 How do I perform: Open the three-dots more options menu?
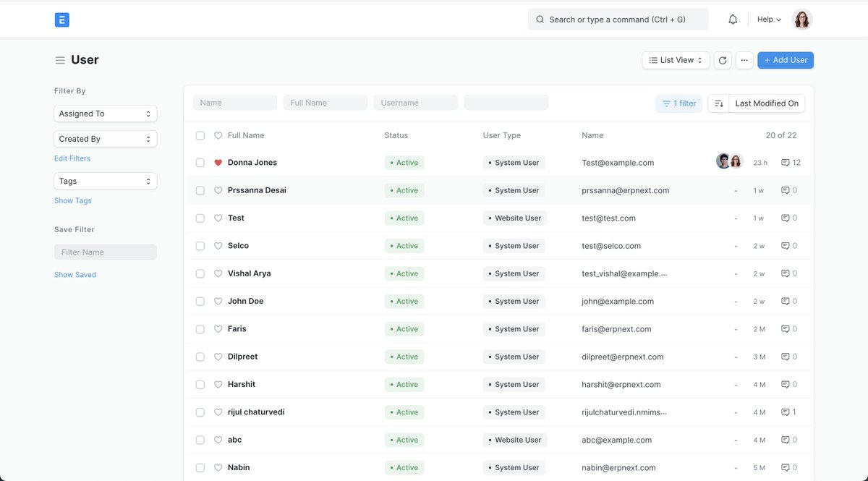(x=744, y=61)
